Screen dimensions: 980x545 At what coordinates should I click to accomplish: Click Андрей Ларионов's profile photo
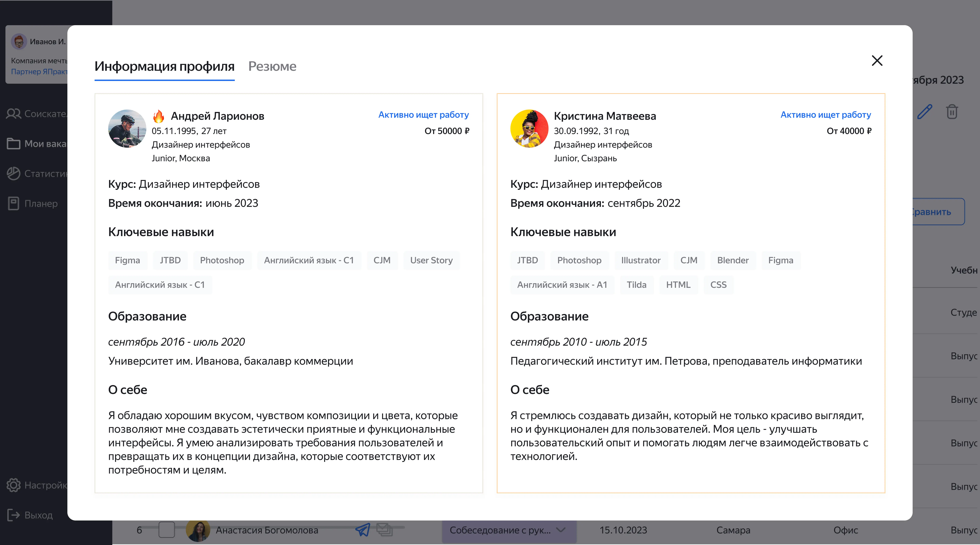click(127, 129)
